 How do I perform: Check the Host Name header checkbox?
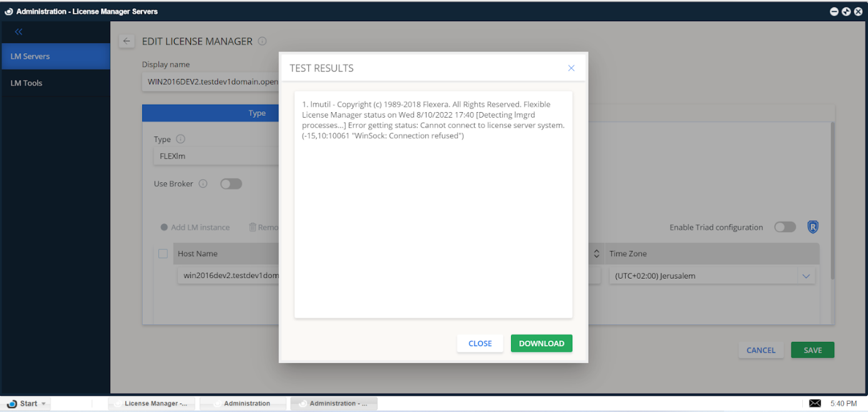click(163, 254)
